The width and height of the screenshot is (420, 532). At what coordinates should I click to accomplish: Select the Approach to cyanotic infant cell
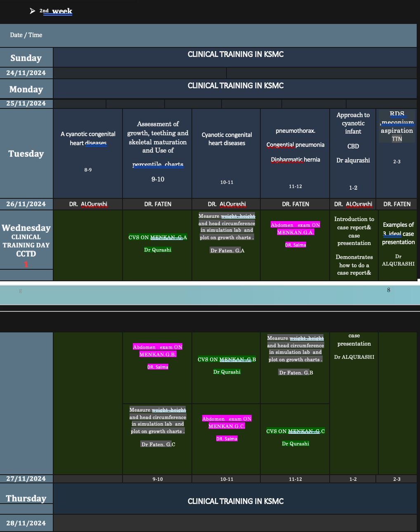pyautogui.click(x=353, y=123)
